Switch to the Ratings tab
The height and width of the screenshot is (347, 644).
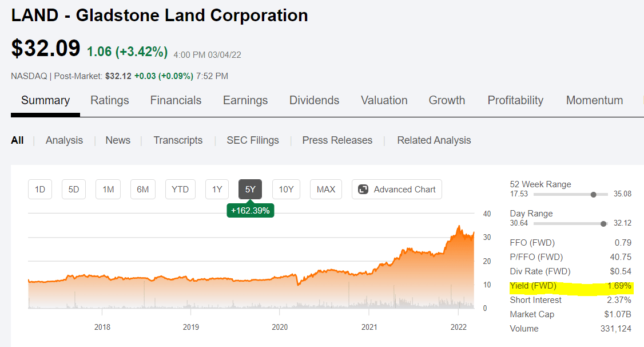point(109,100)
